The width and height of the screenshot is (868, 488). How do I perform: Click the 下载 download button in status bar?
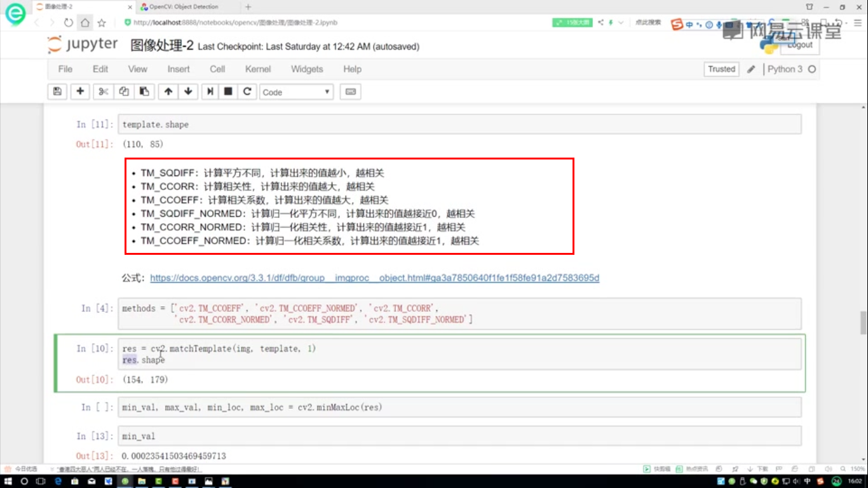(759, 469)
